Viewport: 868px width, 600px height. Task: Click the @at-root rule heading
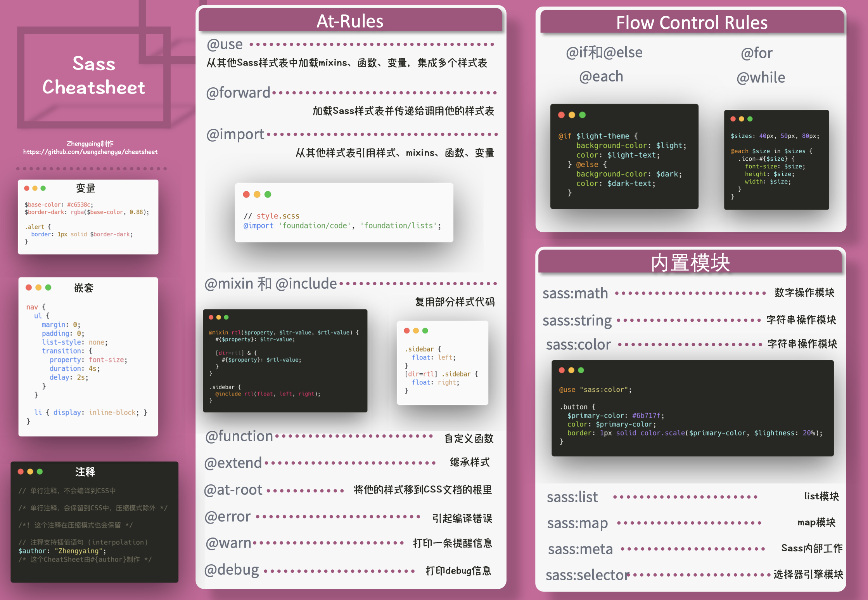(233, 490)
